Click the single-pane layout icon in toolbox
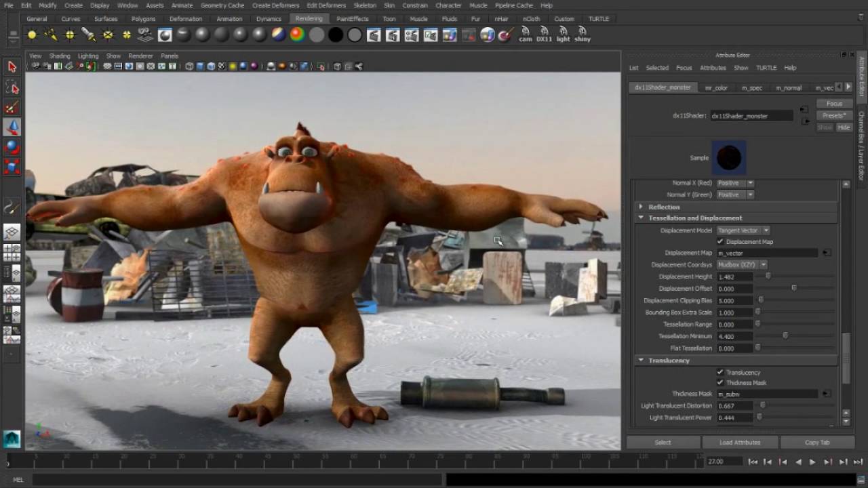The width and height of the screenshot is (868, 488). click(12, 232)
